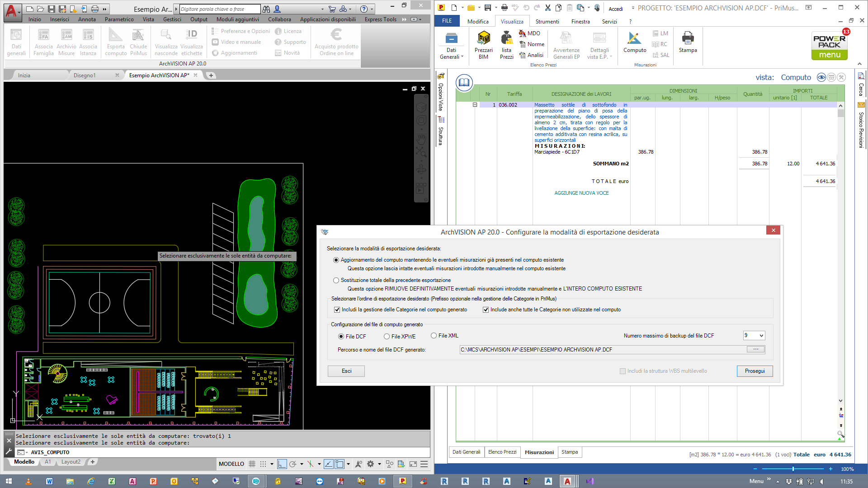Select Sostituzione totale della precedente esportazione
The image size is (868, 488).
click(336, 280)
